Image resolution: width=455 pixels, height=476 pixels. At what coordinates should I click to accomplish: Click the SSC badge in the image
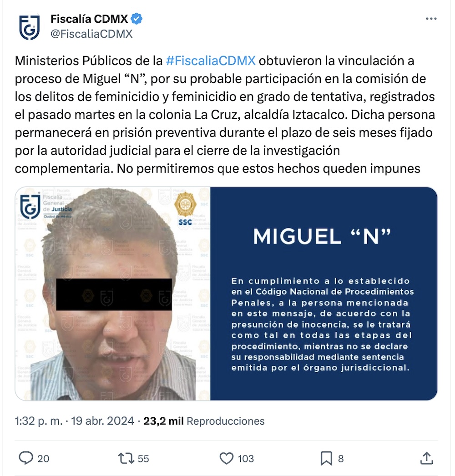pyautogui.click(x=185, y=209)
